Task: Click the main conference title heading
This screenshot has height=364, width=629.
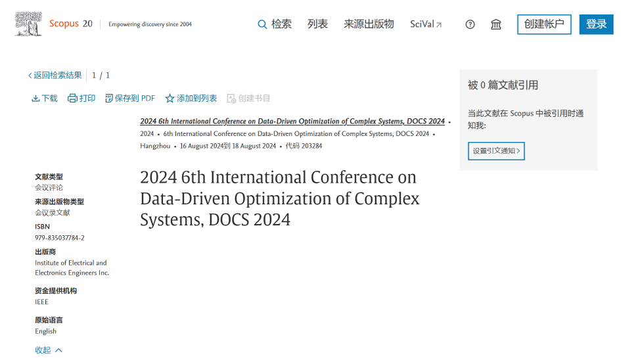Action: pyautogui.click(x=279, y=198)
